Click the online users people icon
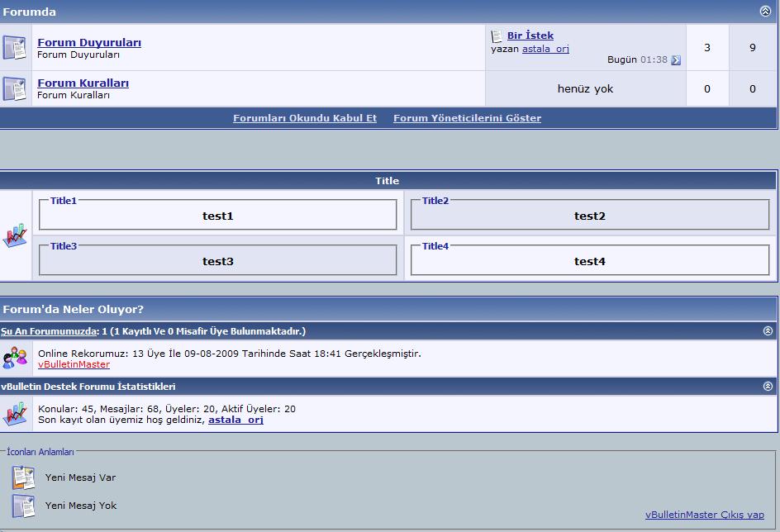 (x=15, y=358)
